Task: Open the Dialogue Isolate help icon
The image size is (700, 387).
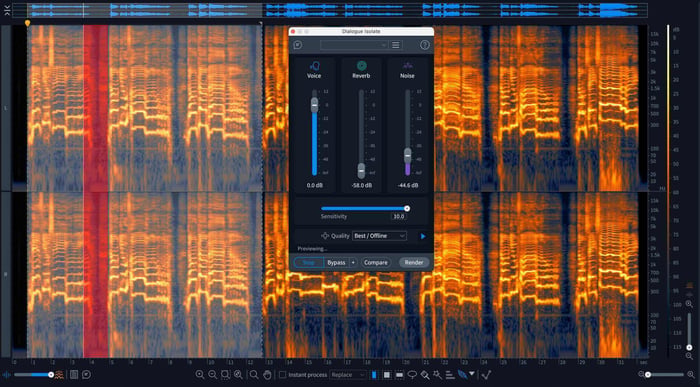Action: pyautogui.click(x=425, y=45)
